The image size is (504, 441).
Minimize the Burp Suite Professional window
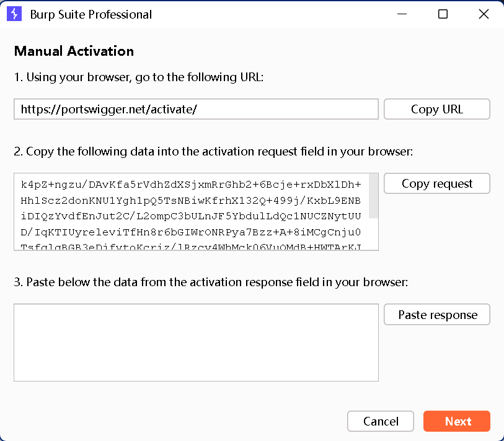[x=402, y=14]
